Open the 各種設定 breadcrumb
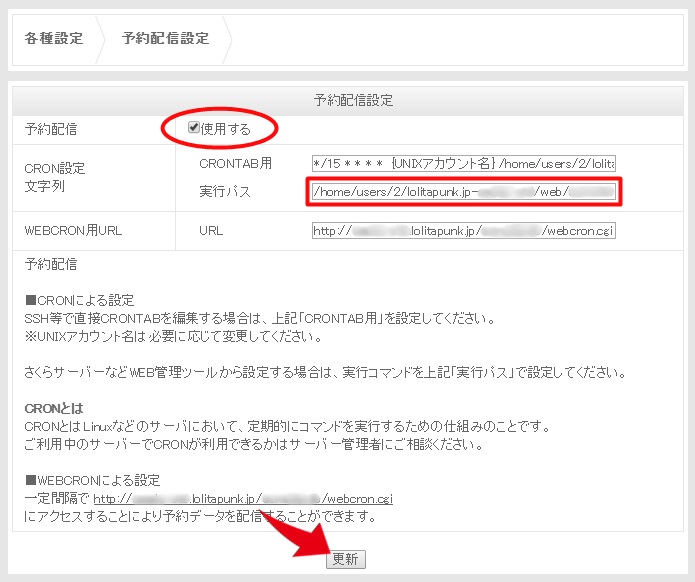695x582 pixels. tap(54, 38)
